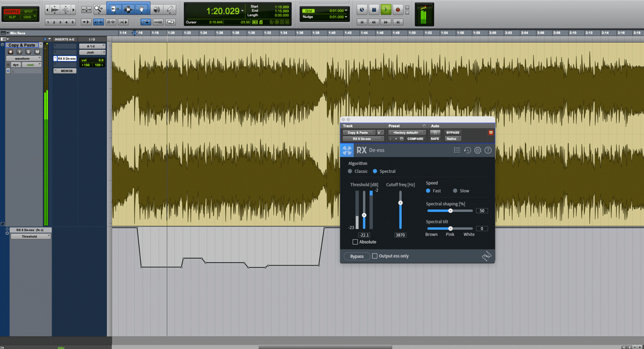Screen dimensions: 644x349
Task: Select the Selector tool
Action: pyautogui.click(x=128, y=9)
